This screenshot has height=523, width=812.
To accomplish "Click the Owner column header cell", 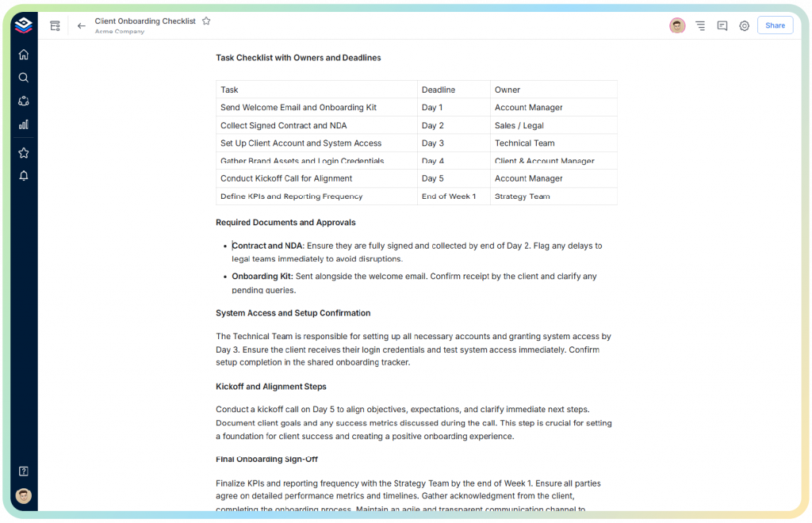I will pyautogui.click(x=553, y=90).
